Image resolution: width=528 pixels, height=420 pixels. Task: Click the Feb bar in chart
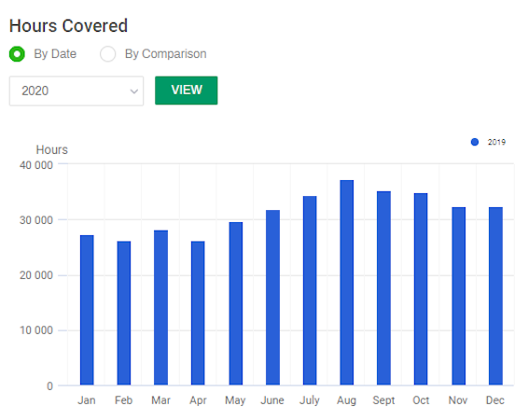[x=124, y=313]
